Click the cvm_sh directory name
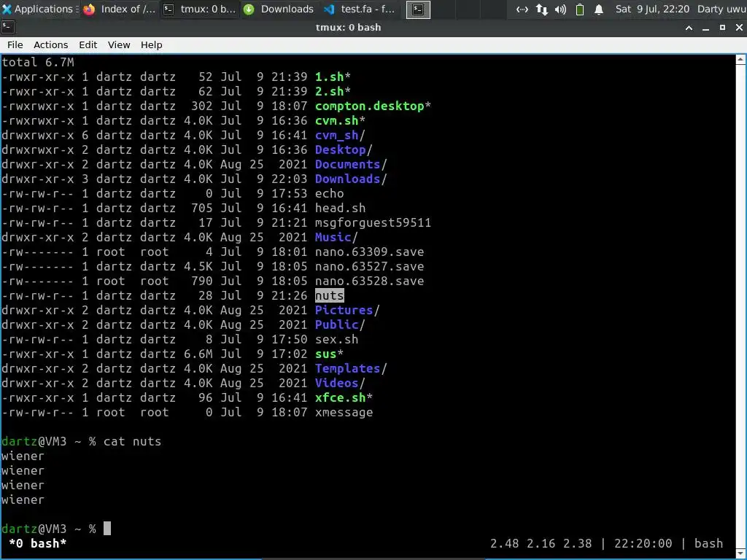Screen dimensions: 747x560 coord(336,135)
